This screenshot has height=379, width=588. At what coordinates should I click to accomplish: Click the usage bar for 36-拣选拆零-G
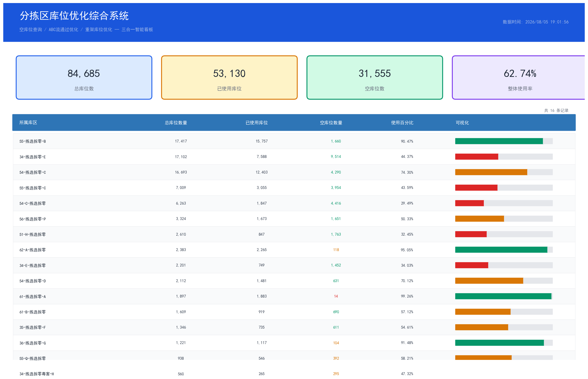[x=504, y=343]
